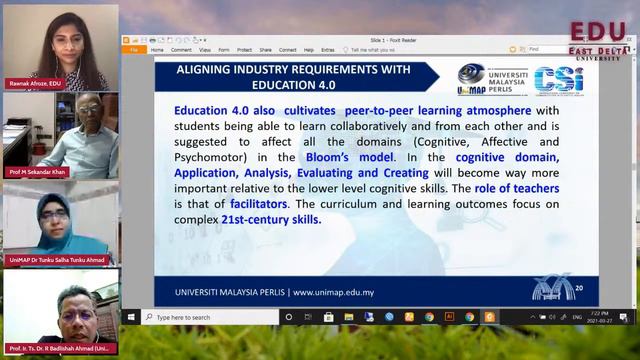Open the first Chrome icon on the taskbar

click(429, 317)
